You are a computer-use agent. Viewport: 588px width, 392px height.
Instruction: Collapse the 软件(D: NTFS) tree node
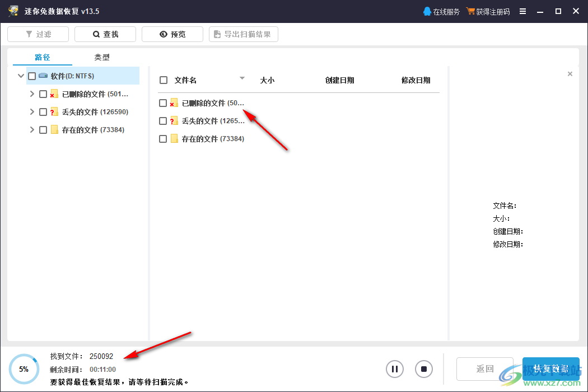[20, 76]
